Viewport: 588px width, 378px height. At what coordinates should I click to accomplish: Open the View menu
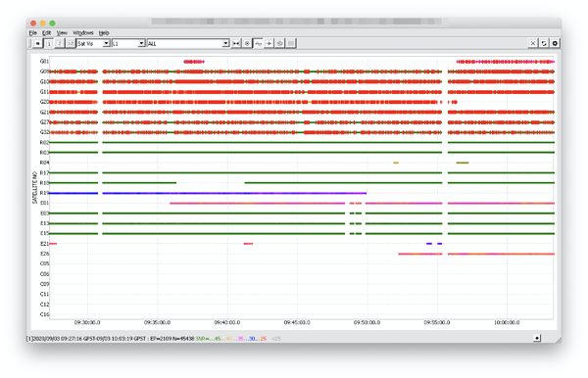click(x=62, y=33)
